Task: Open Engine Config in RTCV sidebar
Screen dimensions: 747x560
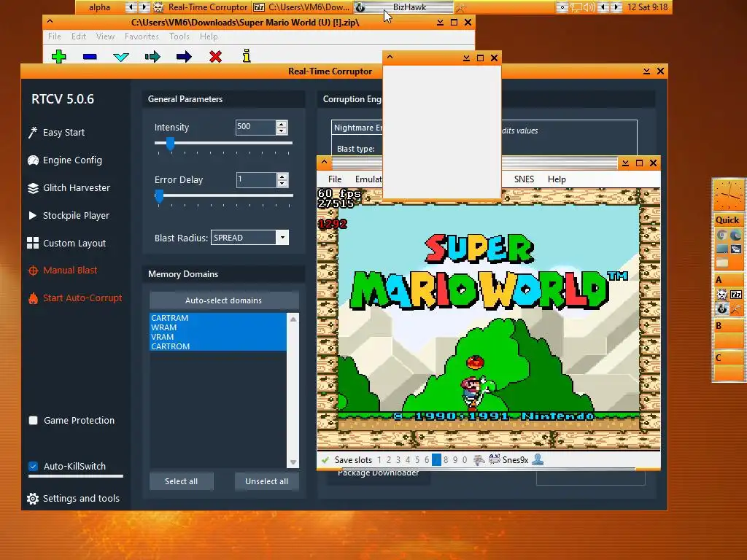Action: [65, 160]
